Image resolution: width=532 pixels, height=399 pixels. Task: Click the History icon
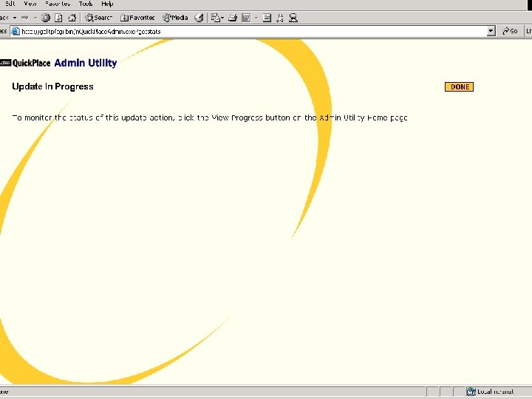point(199,18)
